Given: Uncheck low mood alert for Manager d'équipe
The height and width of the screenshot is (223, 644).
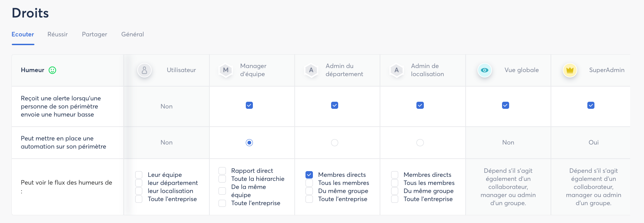Looking at the screenshot, I should pos(249,105).
